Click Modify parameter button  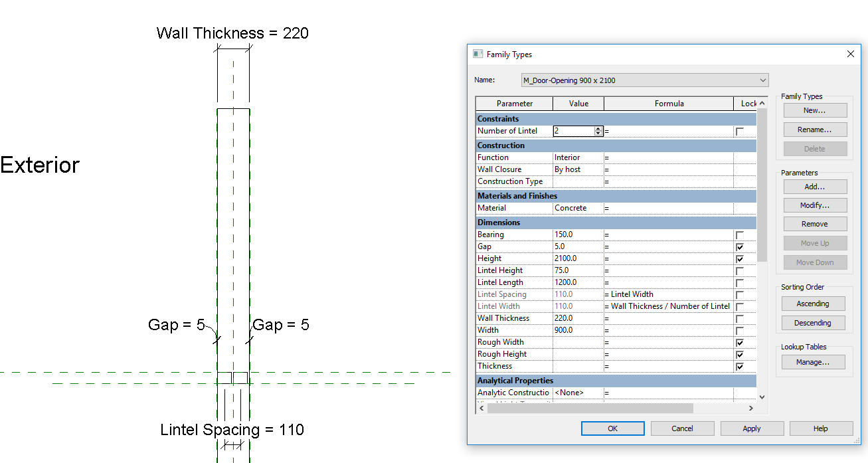814,205
